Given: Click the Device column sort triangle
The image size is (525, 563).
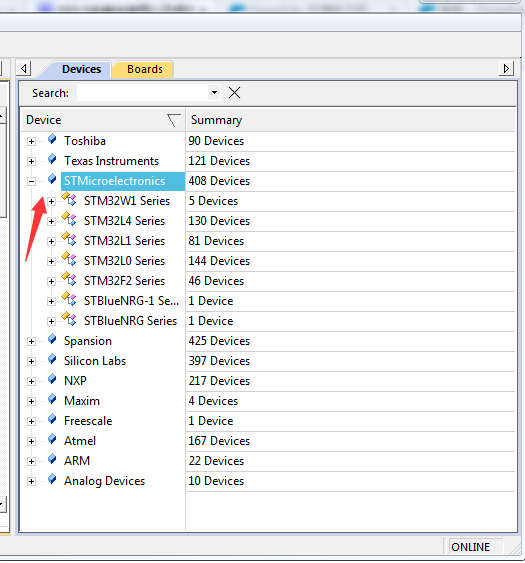Looking at the screenshot, I should 174,120.
